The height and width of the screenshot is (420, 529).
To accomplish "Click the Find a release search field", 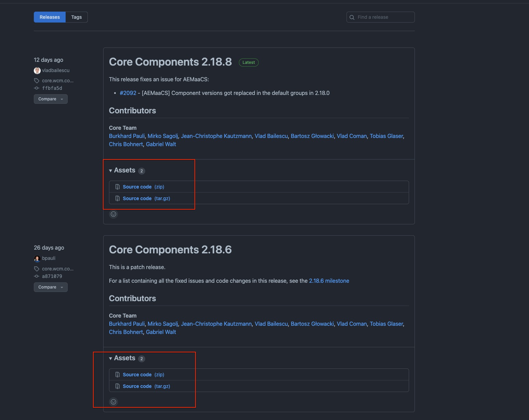I will point(380,17).
